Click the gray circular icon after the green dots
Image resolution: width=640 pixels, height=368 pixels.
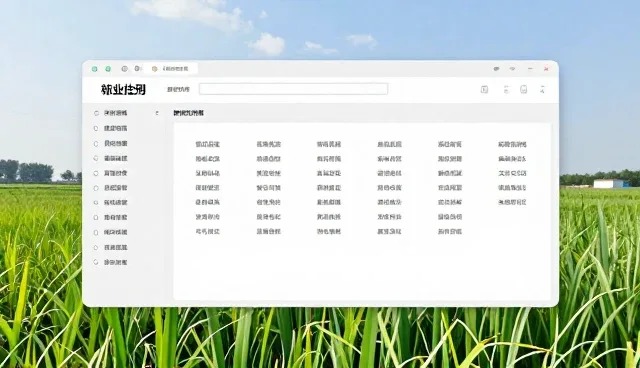124,69
